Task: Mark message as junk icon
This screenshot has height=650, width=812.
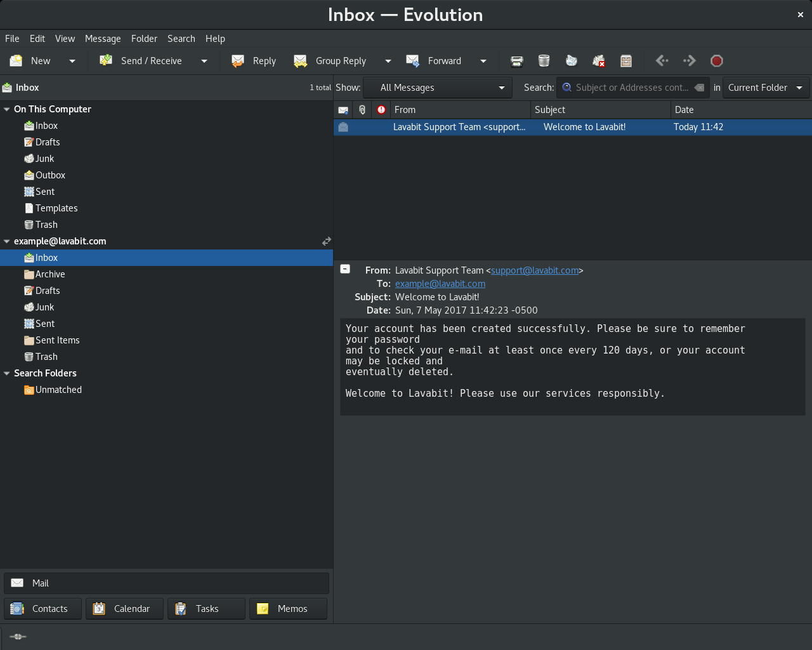Action: [572, 61]
